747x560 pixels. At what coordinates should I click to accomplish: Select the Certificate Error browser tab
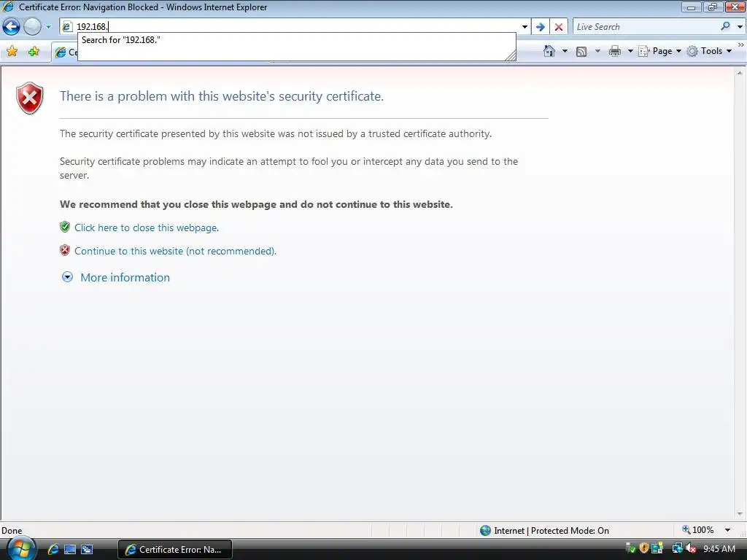click(x=65, y=52)
